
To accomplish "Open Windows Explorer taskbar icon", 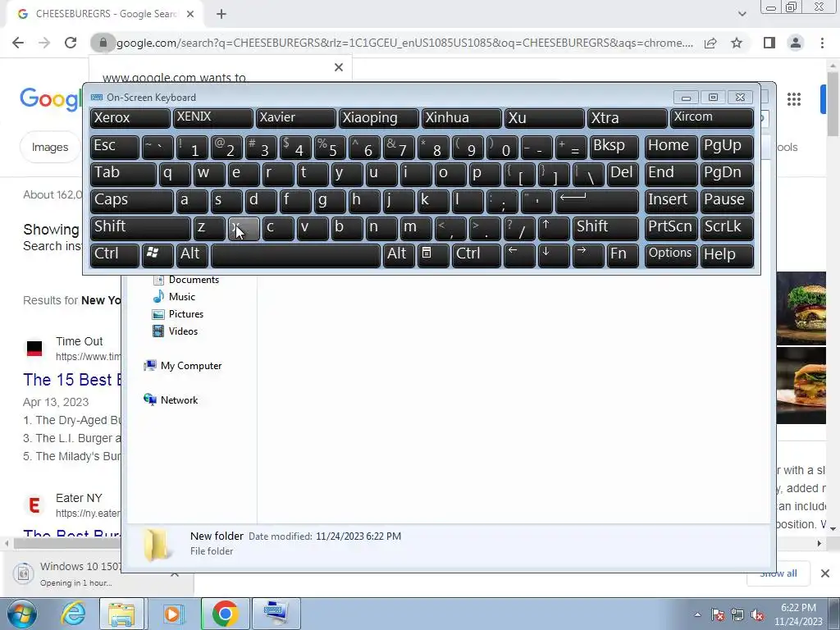I will (x=121, y=614).
